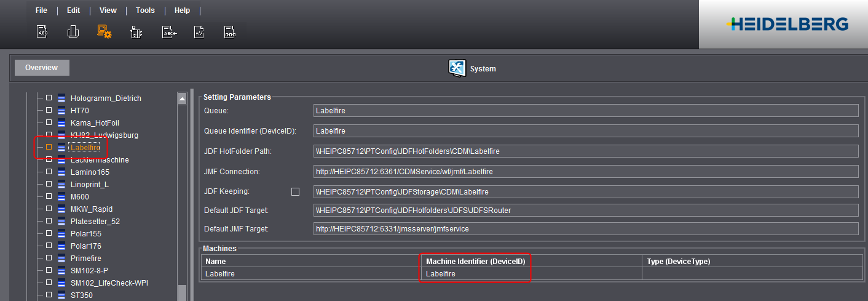Click the Overview button
The width and height of the screenshot is (868, 301).
(42, 68)
